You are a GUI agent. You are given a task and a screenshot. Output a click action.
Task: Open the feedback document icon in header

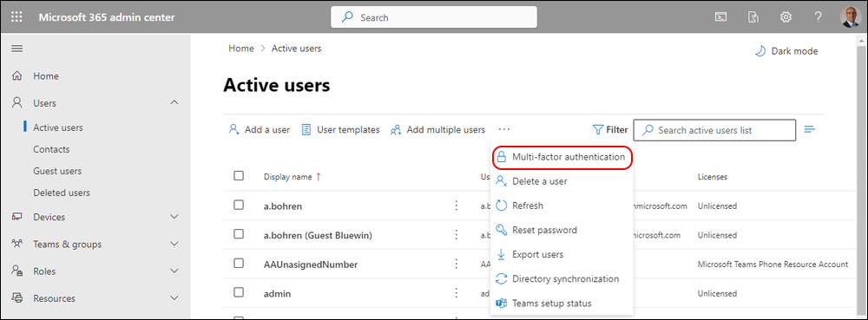coord(753,17)
